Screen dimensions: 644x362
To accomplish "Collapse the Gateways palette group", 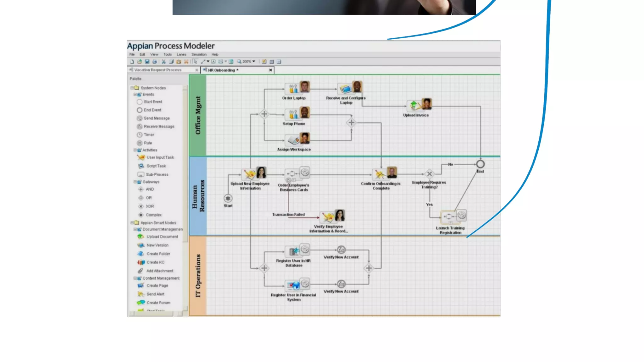I will (x=135, y=182).
